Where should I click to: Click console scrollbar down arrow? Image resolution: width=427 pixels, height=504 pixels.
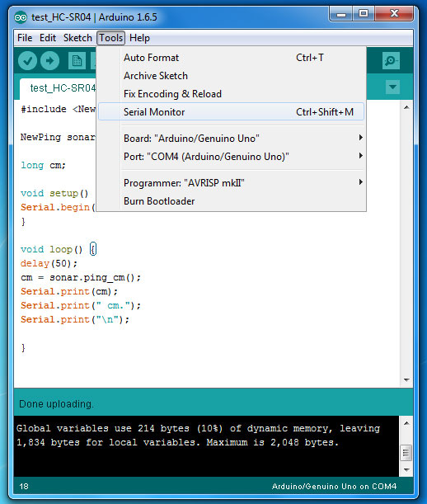coord(406,470)
